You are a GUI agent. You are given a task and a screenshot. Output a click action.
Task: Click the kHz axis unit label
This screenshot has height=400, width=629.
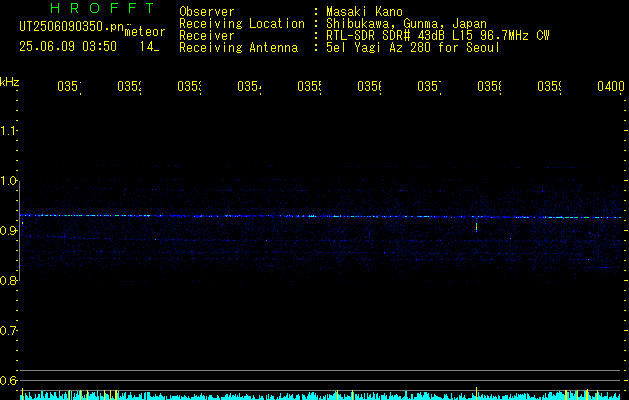[x=9, y=82]
